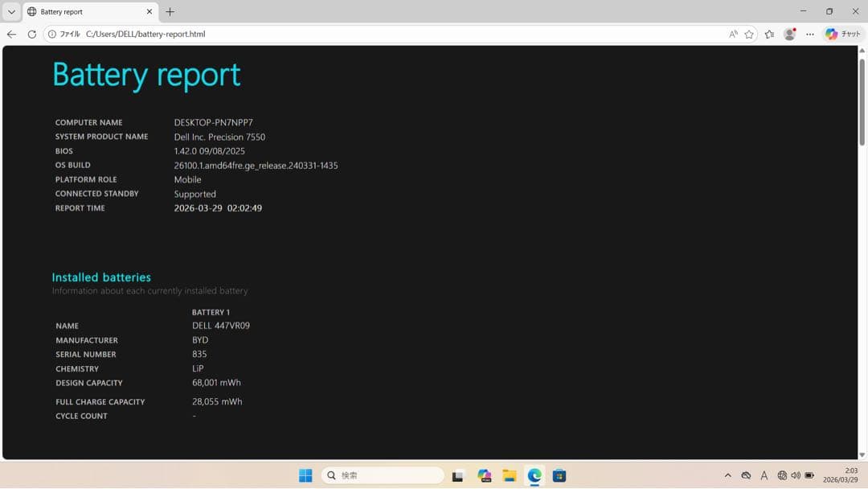The height and width of the screenshot is (489, 868).
Task: Switch to Microsoft Edge on taskbar
Action: click(x=534, y=475)
